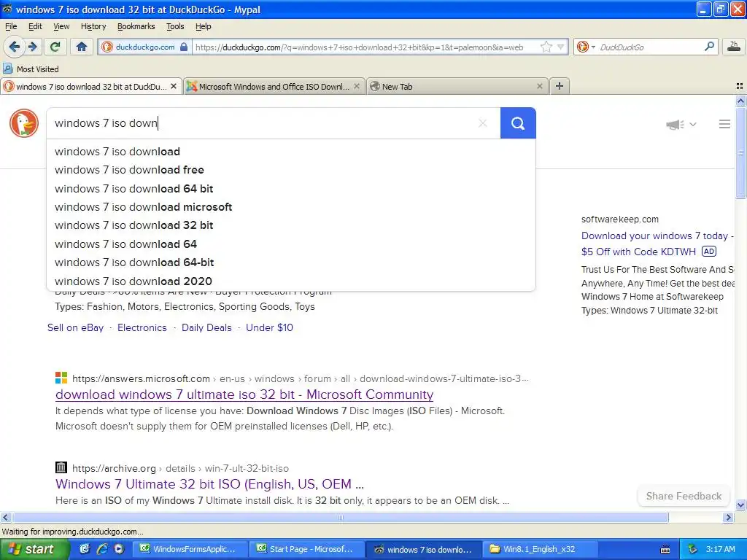Viewport: 747px width, 560px height.
Task: Close the DuckDuckGo search tab
Action: [x=174, y=86]
